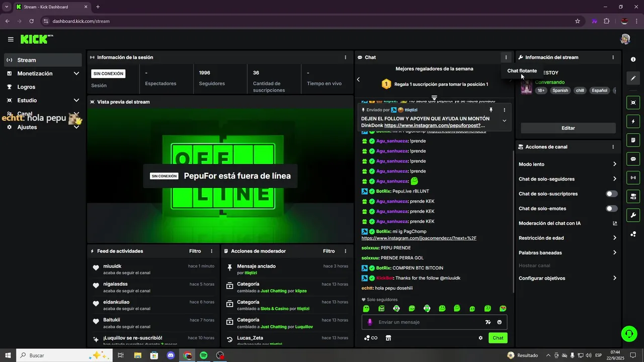Open Acciones de moderador three-dot menu
Viewport: 644px width, 362px height.
click(x=345, y=251)
